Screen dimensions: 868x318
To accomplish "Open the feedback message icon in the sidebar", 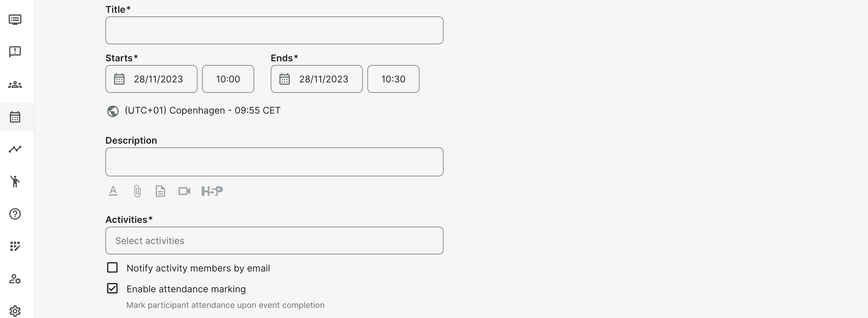I will click(x=15, y=52).
